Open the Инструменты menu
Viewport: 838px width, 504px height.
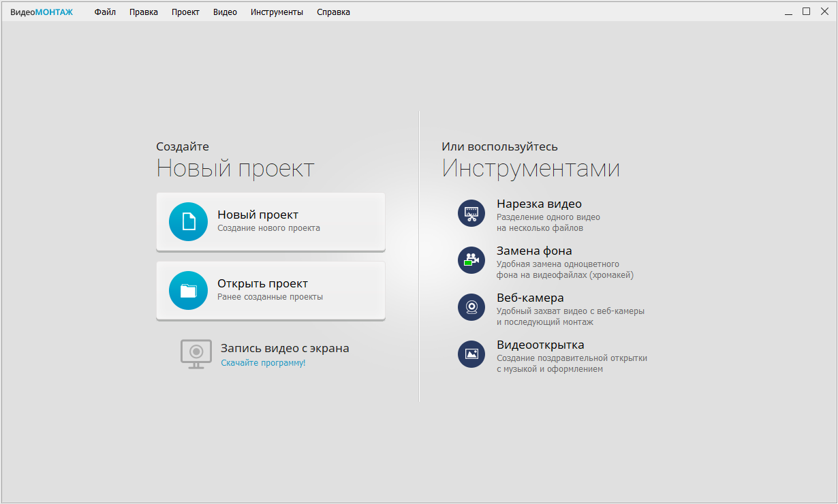tap(277, 12)
